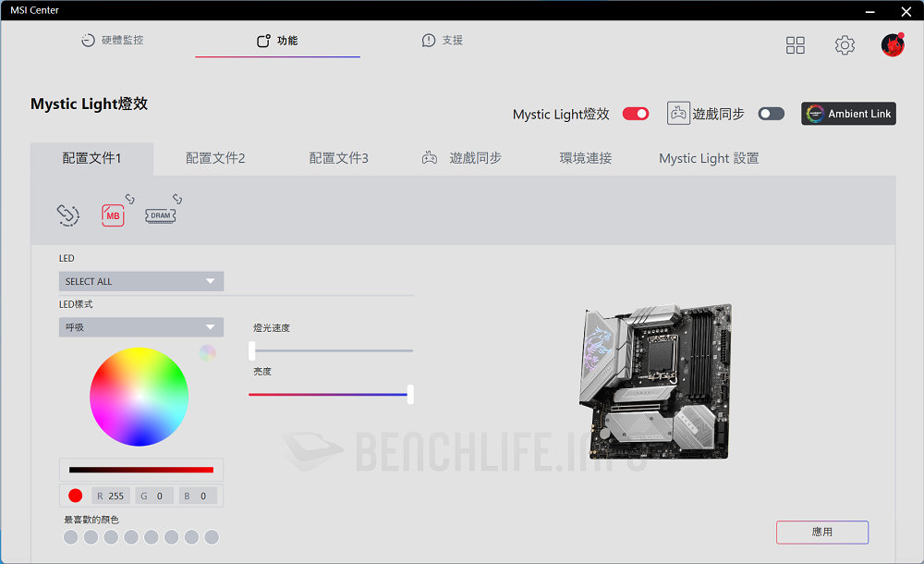Viewport: 924px width, 564px height.
Task: Click the G value field
Action: (x=154, y=497)
